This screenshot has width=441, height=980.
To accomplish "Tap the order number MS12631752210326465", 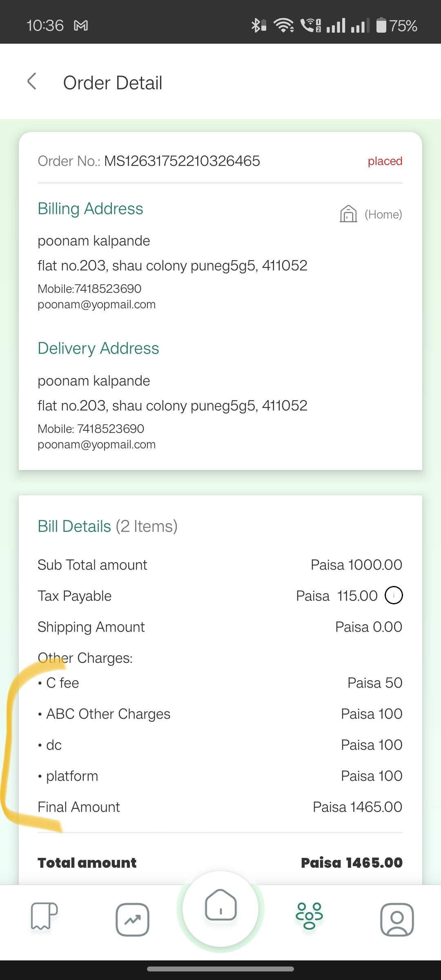I will (182, 161).
